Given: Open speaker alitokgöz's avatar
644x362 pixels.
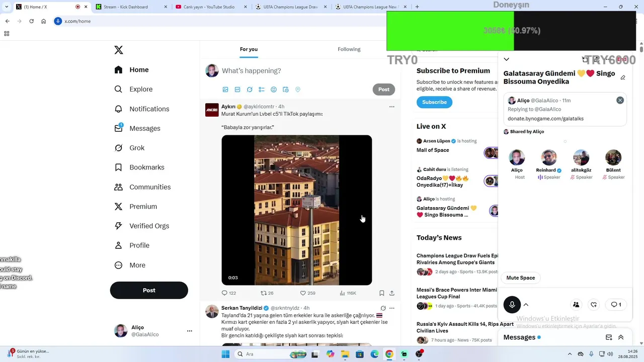Looking at the screenshot, I should coord(581,157).
